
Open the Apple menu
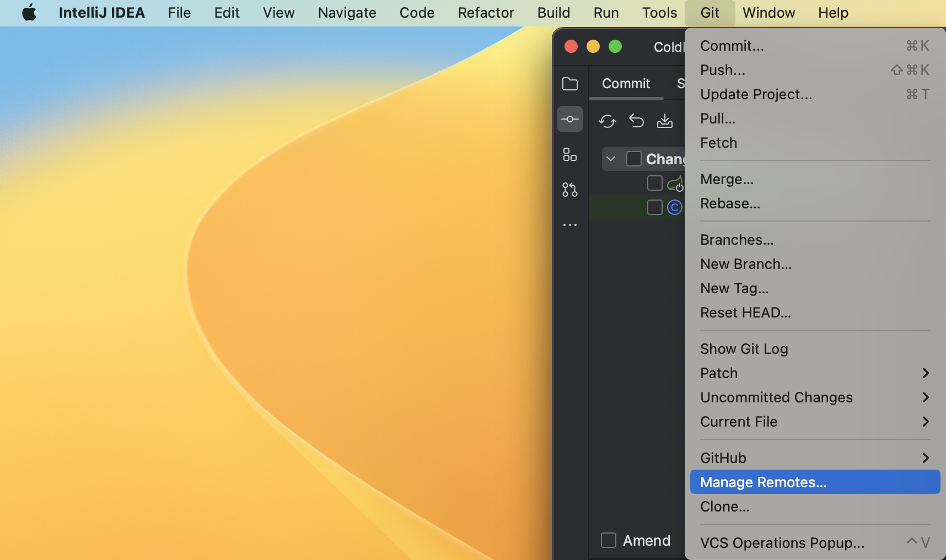coord(29,13)
